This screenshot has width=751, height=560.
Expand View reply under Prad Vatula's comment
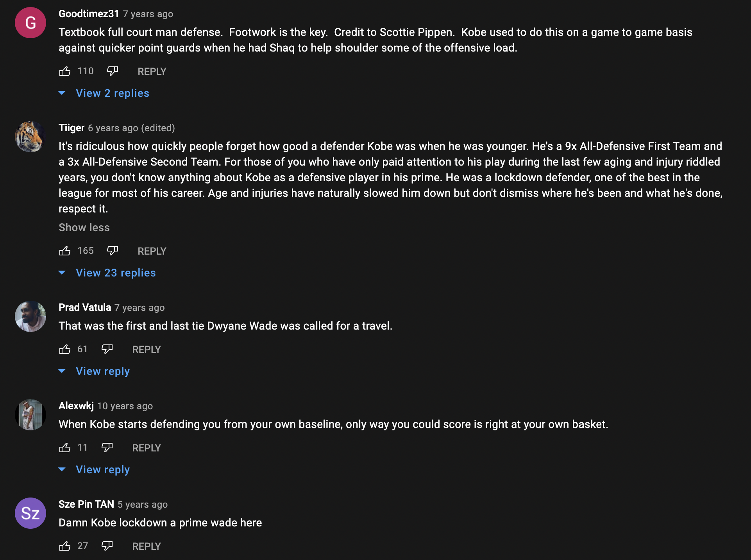(102, 371)
